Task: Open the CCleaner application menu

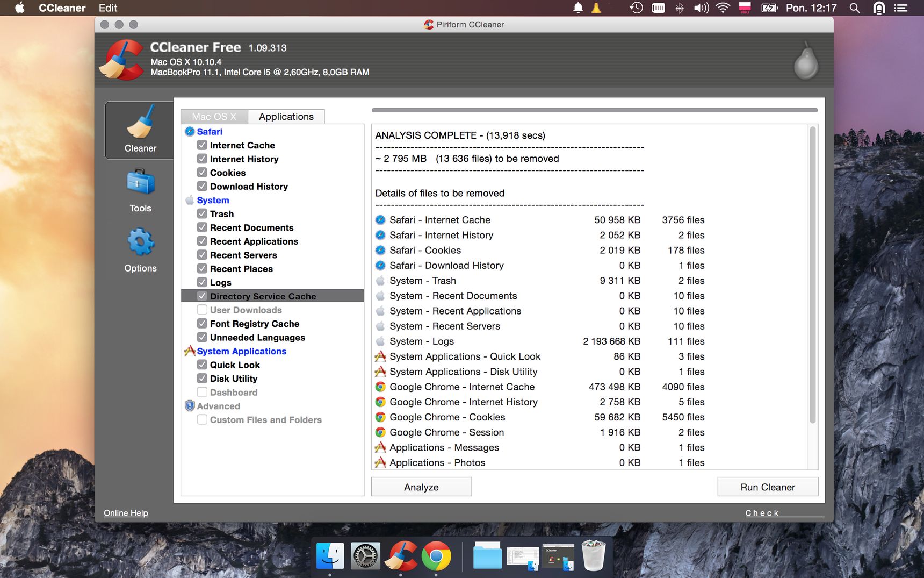Action: tap(62, 8)
